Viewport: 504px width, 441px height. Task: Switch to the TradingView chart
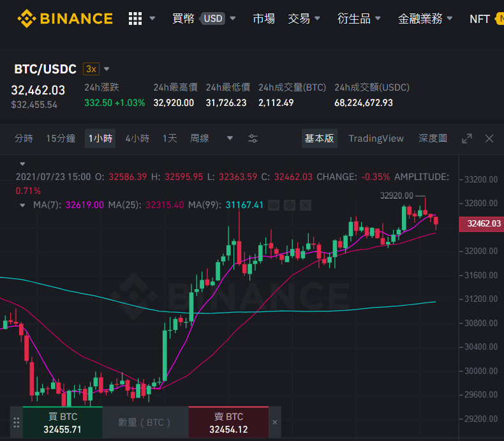[376, 138]
